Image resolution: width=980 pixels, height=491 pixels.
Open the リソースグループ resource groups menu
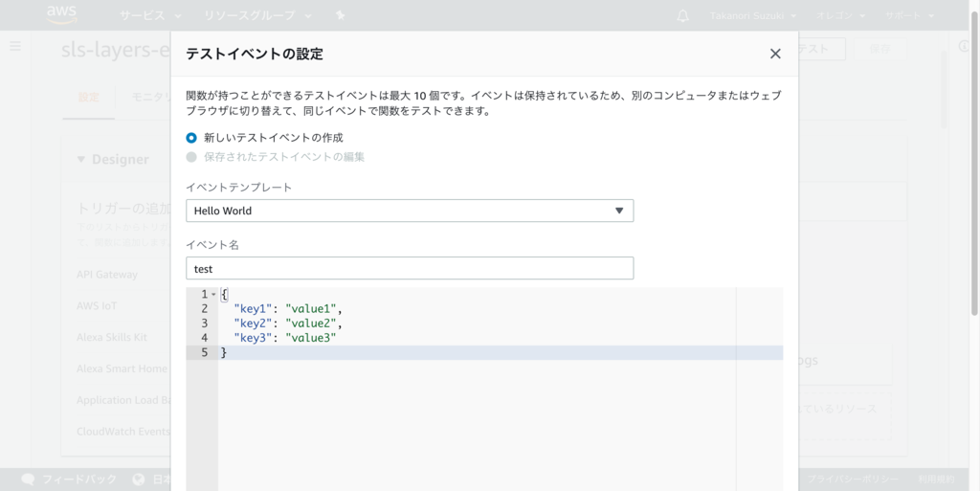coord(258,15)
